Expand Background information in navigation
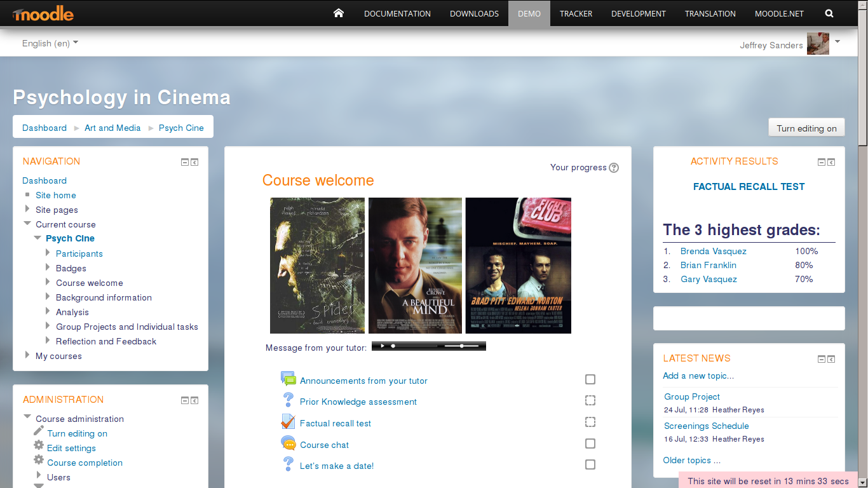This screenshot has width=868, height=488. point(48,297)
